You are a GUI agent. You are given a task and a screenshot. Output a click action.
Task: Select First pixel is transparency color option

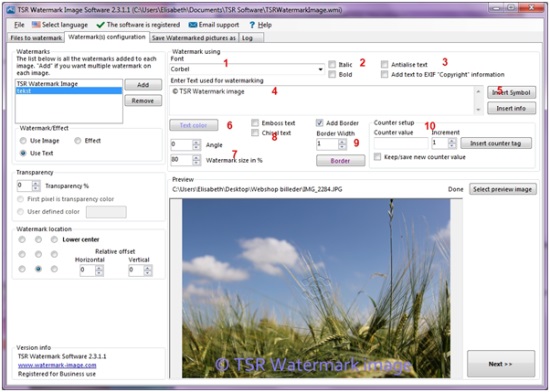(x=20, y=199)
